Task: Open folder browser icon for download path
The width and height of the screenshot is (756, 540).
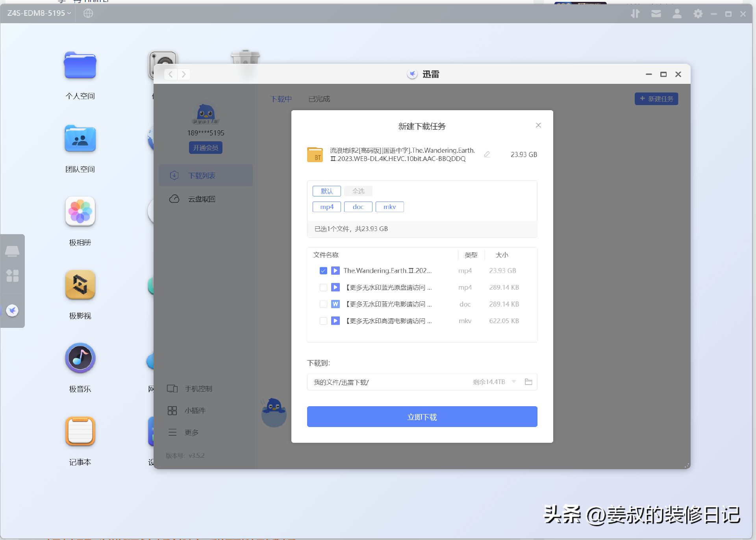Action: (528, 382)
